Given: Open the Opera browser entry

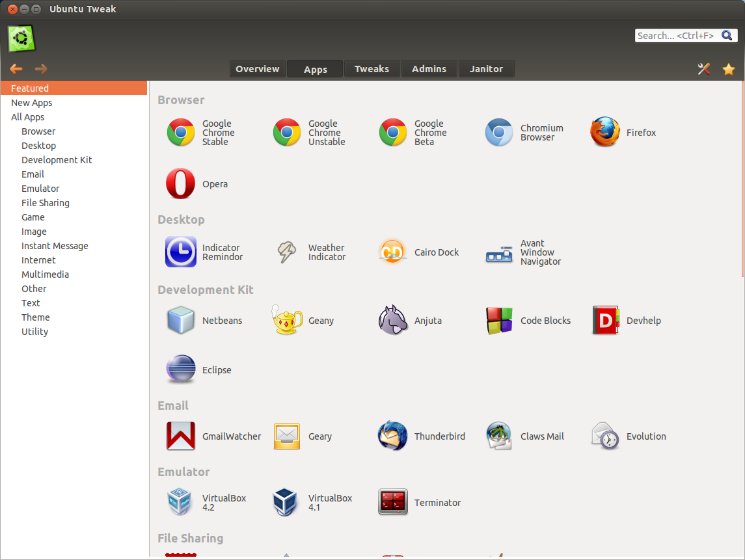Looking at the screenshot, I should [180, 184].
